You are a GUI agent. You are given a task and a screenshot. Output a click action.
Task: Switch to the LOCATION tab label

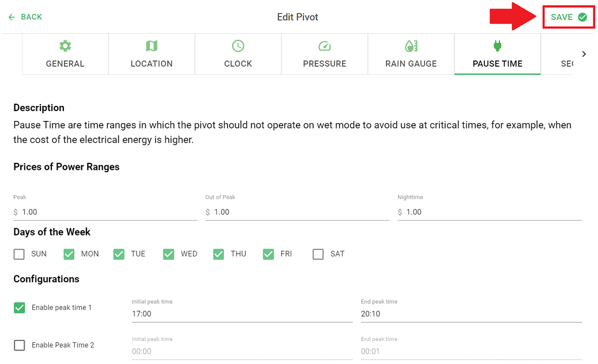[152, 63]
